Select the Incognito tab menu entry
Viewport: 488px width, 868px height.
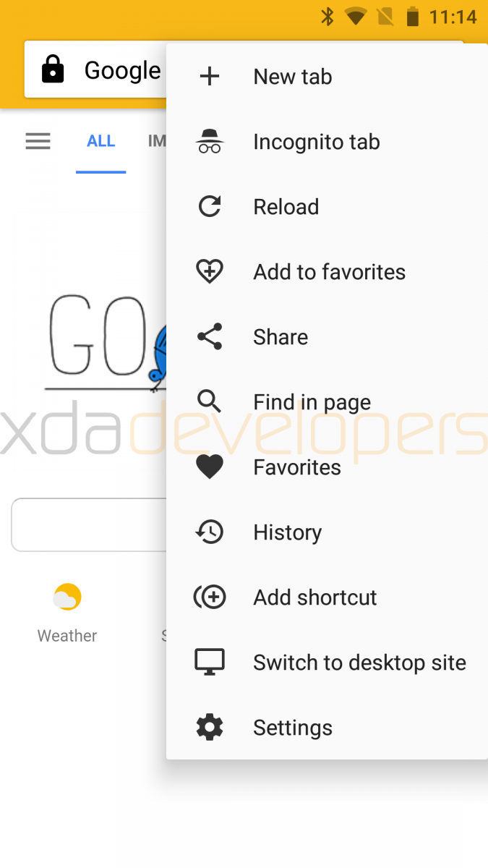pos(327,142)
